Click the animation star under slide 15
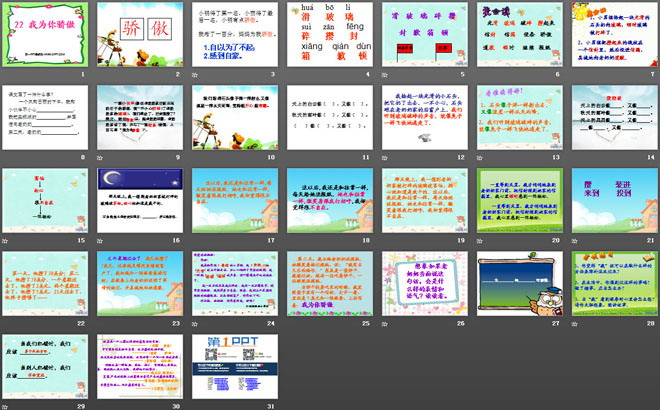Image resolution: width=660 pixels, height=410 pixels. [x=5, y=241]
